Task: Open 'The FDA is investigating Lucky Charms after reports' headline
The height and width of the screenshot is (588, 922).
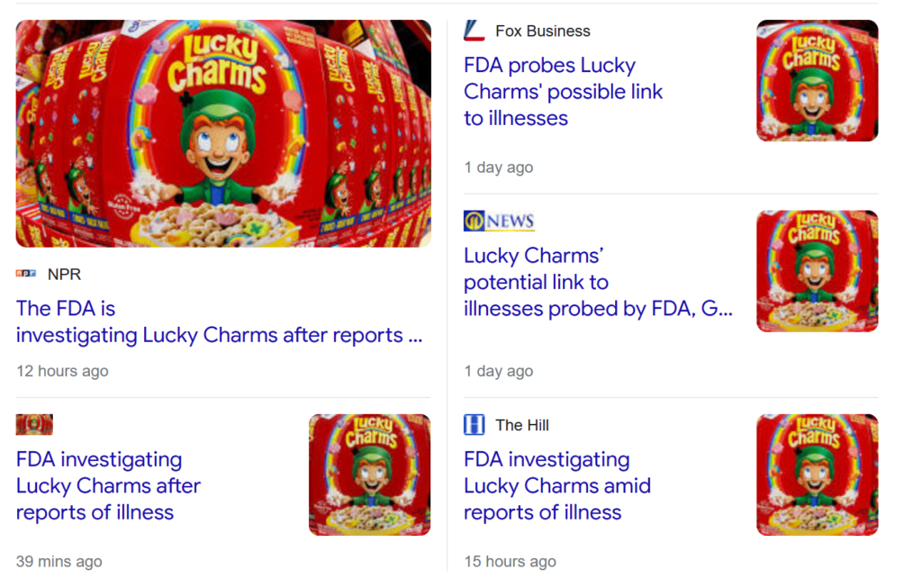Action: coord(219,321)
